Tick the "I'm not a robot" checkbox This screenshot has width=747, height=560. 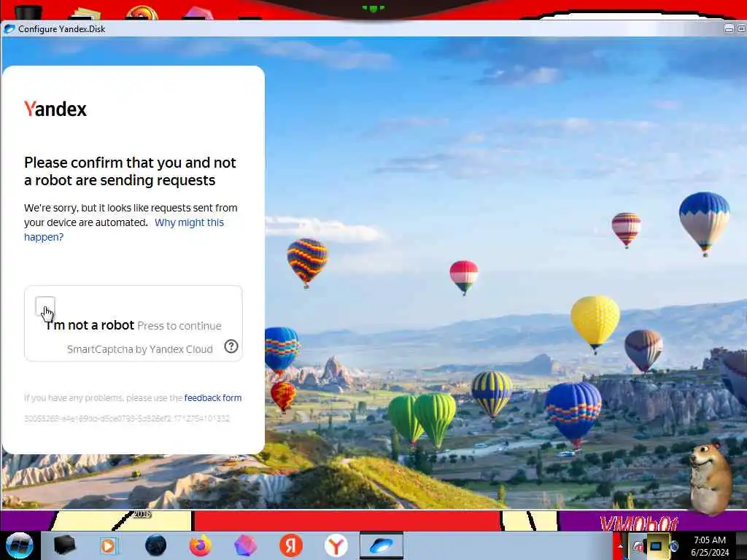tap(45, 306)
